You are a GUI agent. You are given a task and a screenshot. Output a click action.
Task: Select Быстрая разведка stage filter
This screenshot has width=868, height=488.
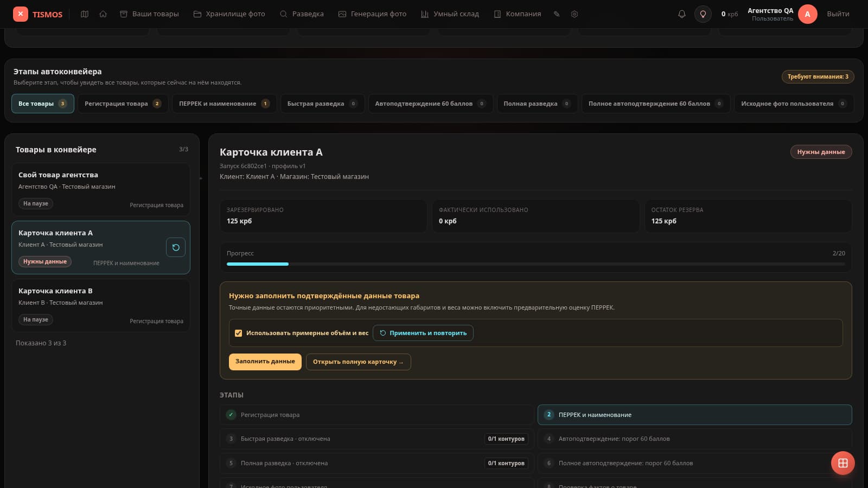pos(323,104)
